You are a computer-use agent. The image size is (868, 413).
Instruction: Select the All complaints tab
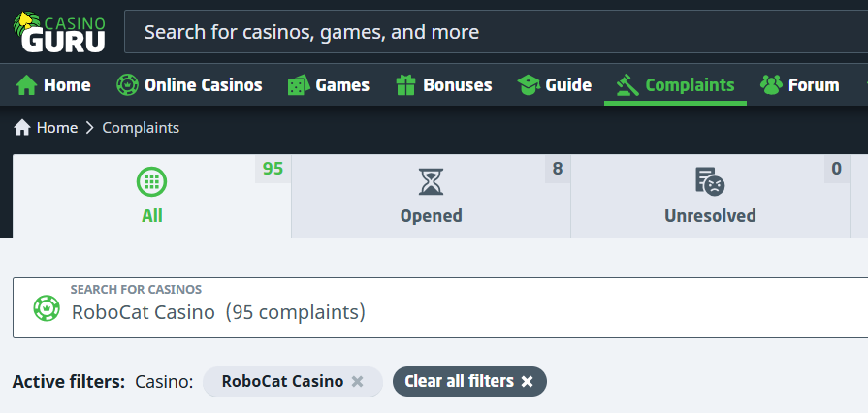coord(152,196)
